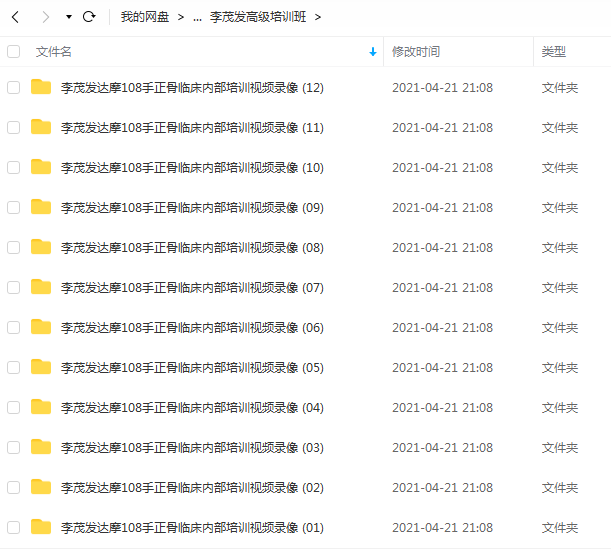611x549 pixels.
Task: Open the navigation history dropdown arrow
Action: click(69, 17)
